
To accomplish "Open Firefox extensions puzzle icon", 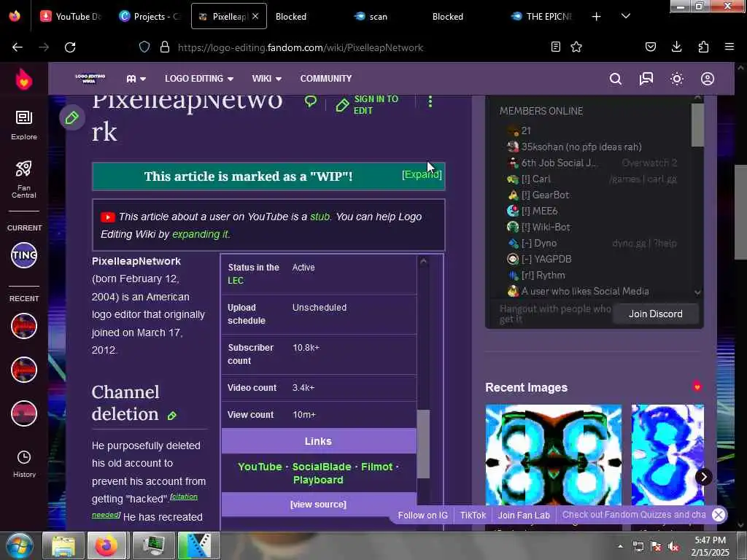I will tap(703, 47).
